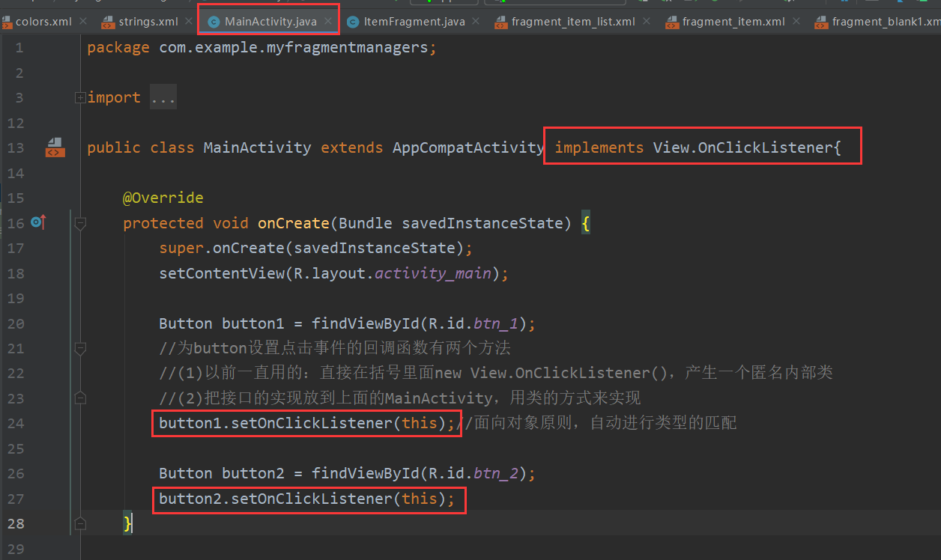Select the MainActivity.java tab
Screen dimensions: 941x560
click(x=270, y=22)
